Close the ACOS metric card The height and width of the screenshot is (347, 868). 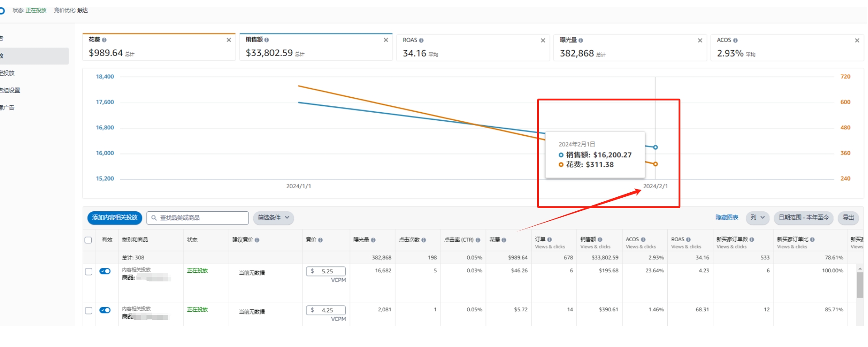click(x=857, y=40)
